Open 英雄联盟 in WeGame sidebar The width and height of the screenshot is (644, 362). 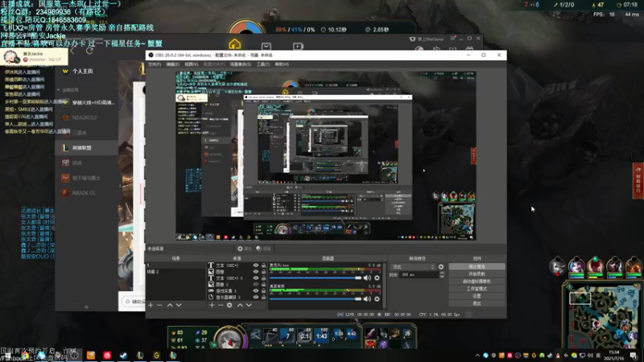(86, 148)
